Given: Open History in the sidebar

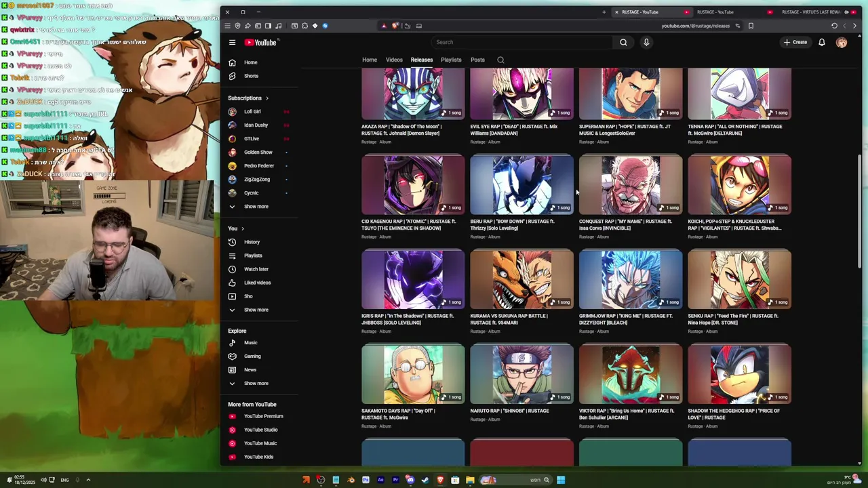Looking at the screenshot, I should pyautogui.click(x=252, y=242).
